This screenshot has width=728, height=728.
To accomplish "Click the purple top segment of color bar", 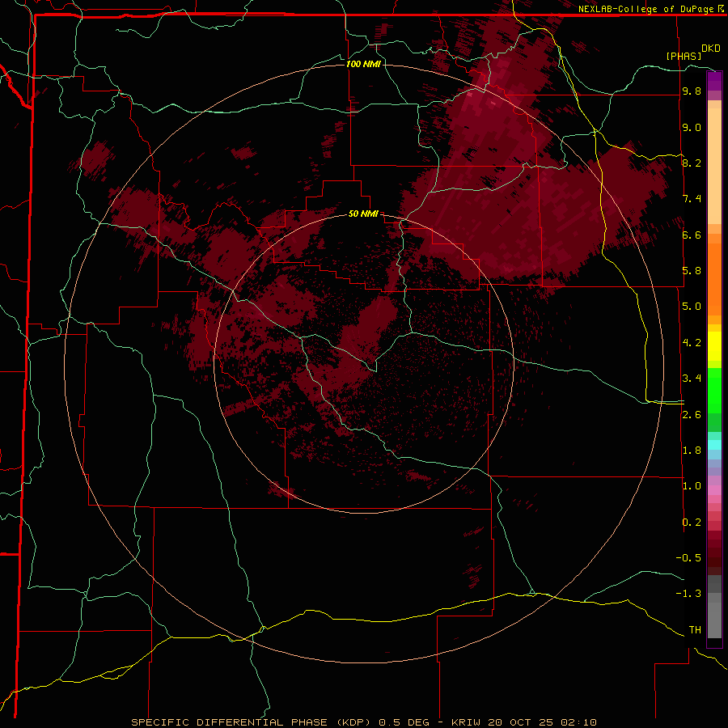I will [x=714, y=81].
